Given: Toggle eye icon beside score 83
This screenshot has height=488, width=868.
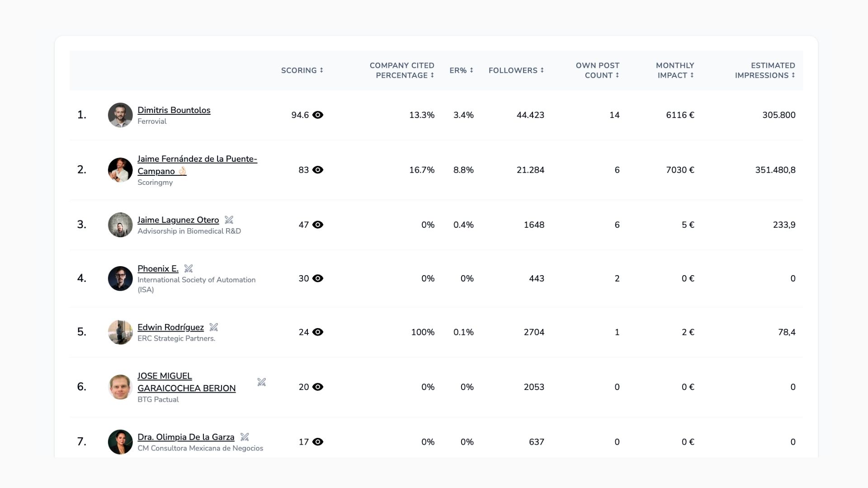Looking at the screenshot, I should tap(318, 170).
